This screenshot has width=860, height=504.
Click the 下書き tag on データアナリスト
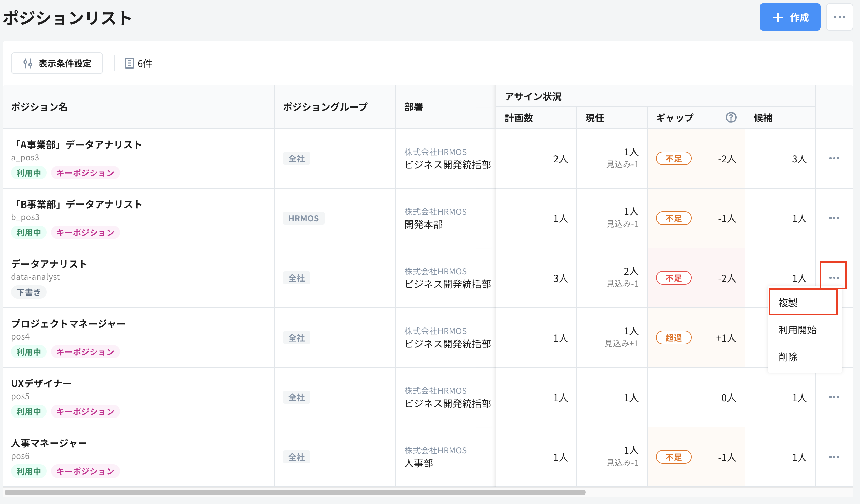tap(29, 292)
